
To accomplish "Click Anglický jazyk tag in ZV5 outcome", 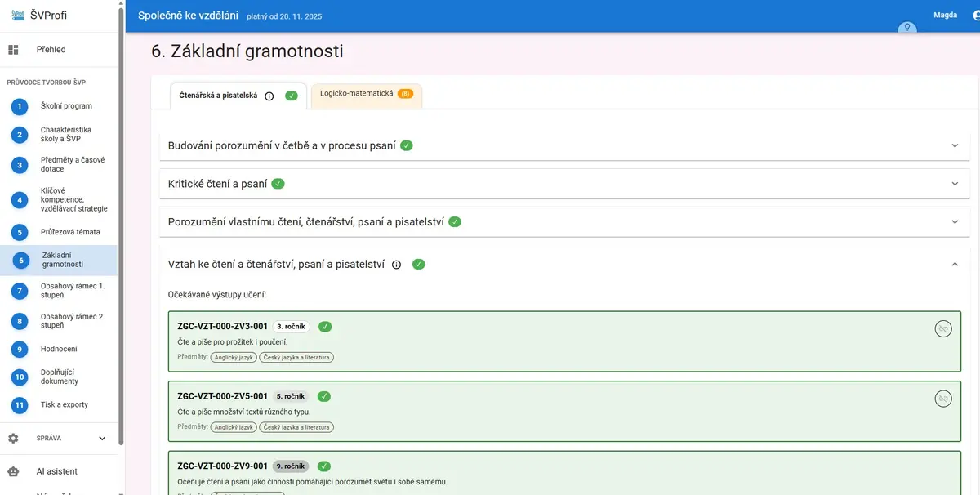I will (234, 427).
